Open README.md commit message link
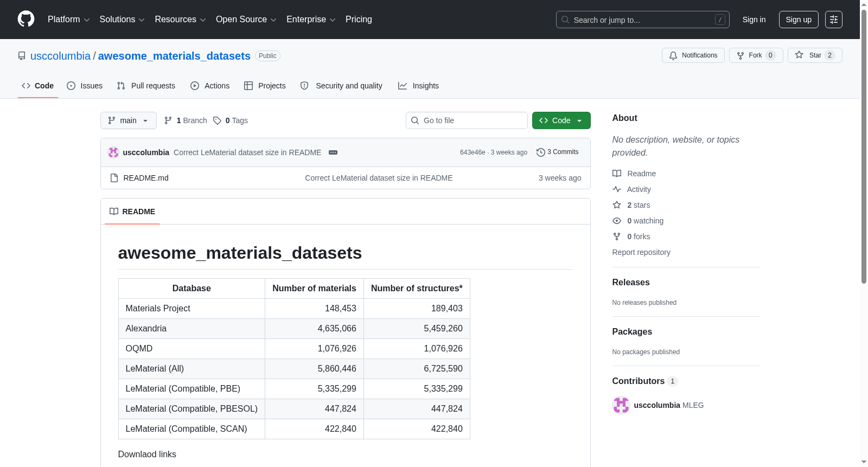The image size is (868, 467). coord(379,178)
